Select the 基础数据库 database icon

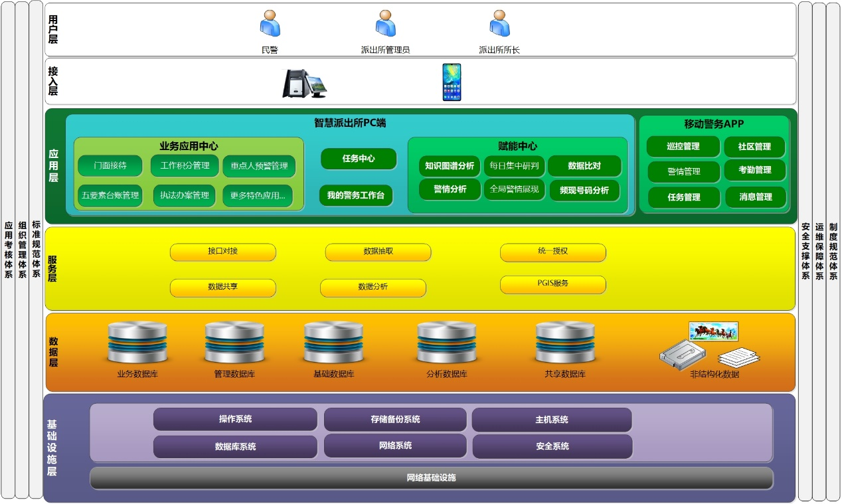point(333,343)
